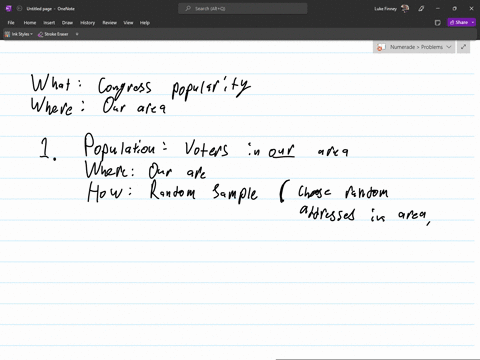
Task: Minimize the OneNote window
Action: [x=438, y=9]
